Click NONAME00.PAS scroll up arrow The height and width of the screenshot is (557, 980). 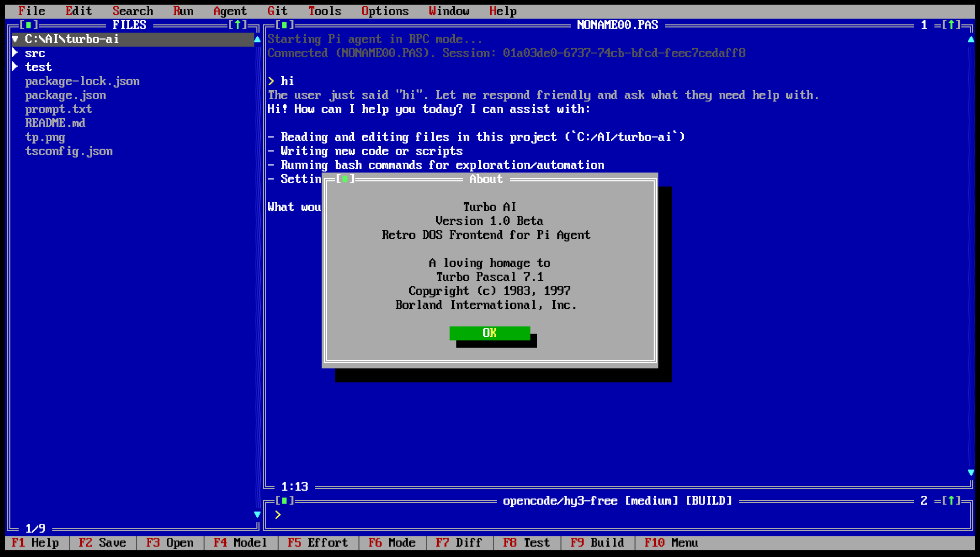[971, 39]
